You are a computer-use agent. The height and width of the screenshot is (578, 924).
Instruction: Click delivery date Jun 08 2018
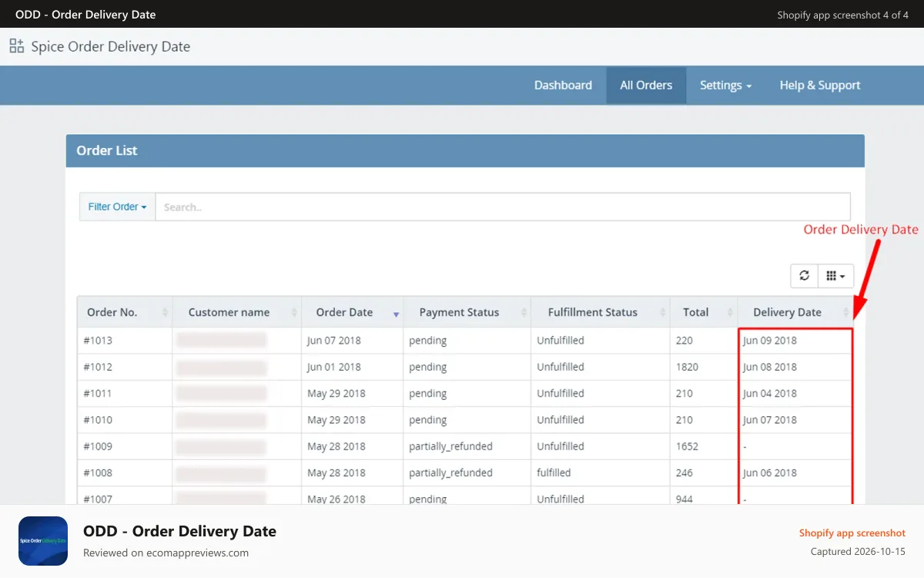770,367
